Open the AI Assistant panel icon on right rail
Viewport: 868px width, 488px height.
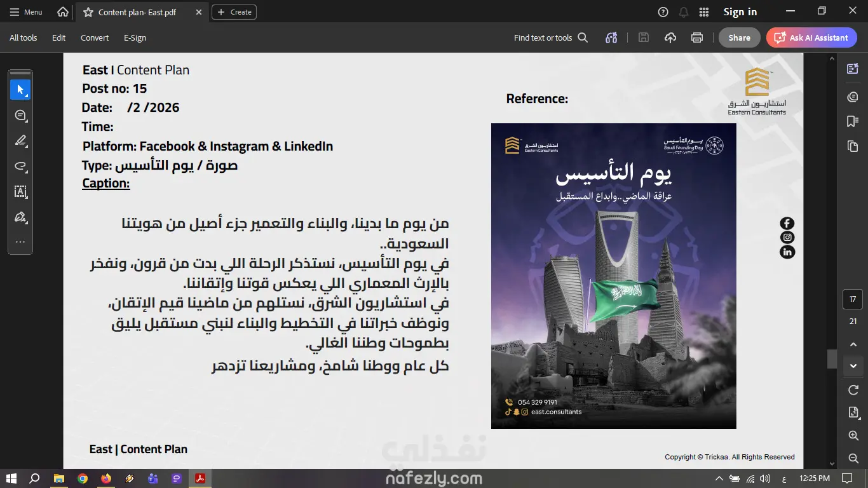pyautogui.click(x=853, y=69)
